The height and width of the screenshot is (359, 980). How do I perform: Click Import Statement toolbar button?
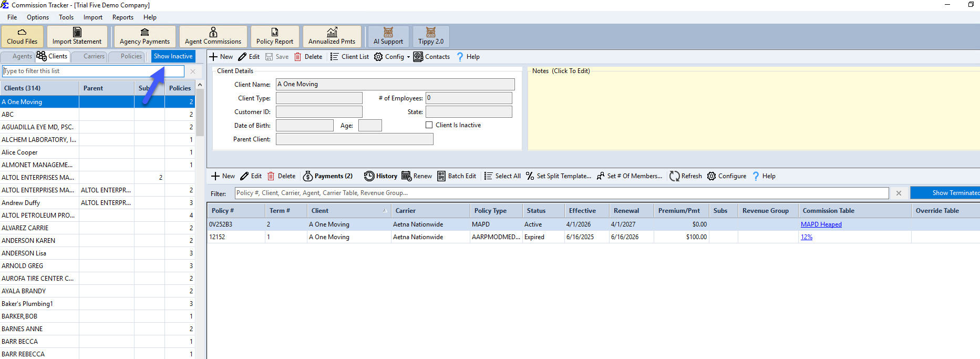[77, 36]
